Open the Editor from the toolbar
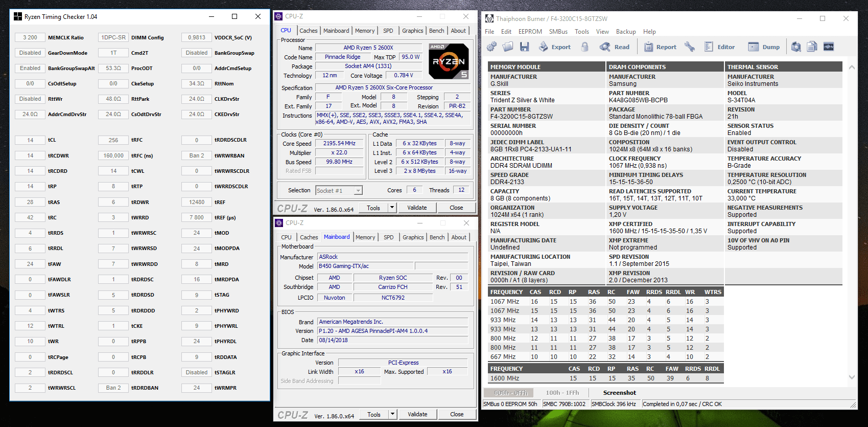This screenshot has width=868, height=427. [x=720, y=47]
